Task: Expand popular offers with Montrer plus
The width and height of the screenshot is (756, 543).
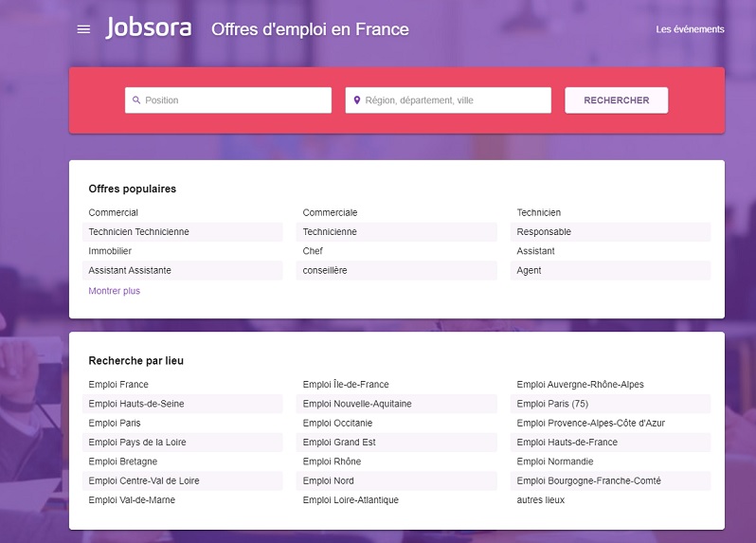Action: click(x=115, y=291)
